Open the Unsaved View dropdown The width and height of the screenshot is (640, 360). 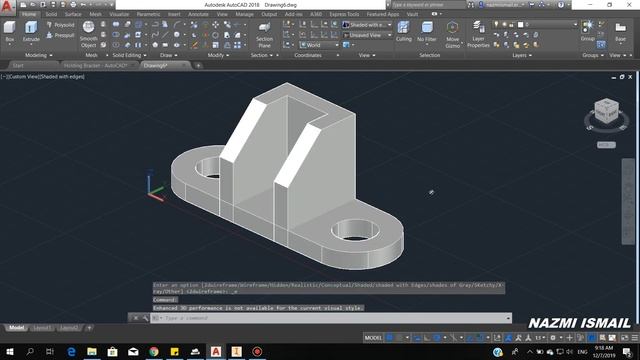[x=367, y=35]
